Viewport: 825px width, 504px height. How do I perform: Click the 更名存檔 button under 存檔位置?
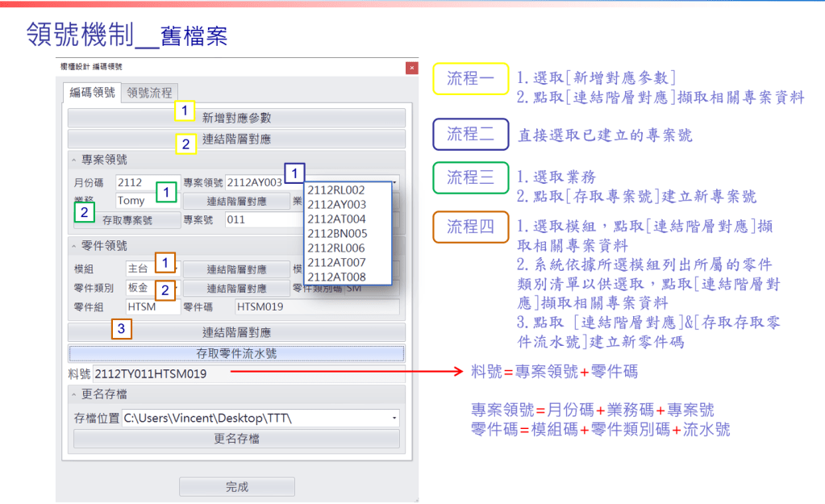point(236,439)
